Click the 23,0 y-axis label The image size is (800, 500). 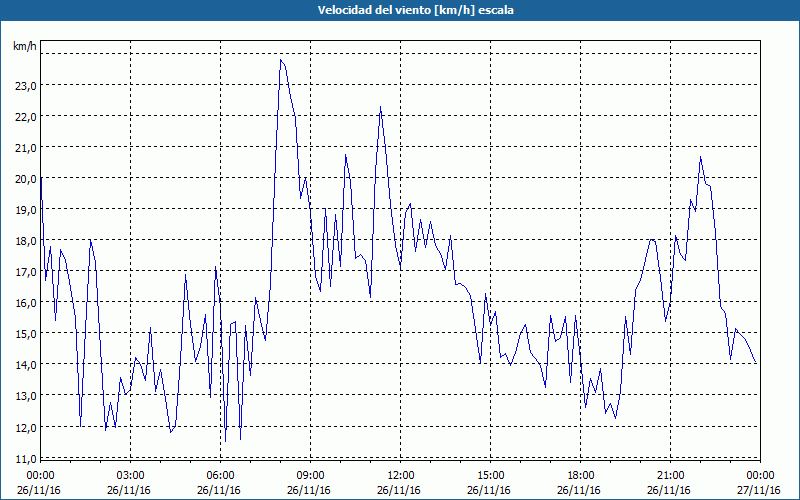coord(26,86)
